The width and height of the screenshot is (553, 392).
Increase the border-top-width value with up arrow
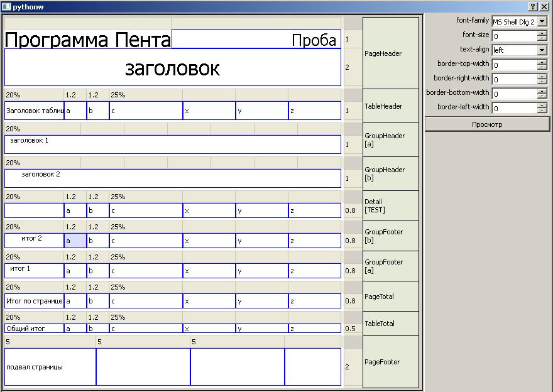click(542, 62)
